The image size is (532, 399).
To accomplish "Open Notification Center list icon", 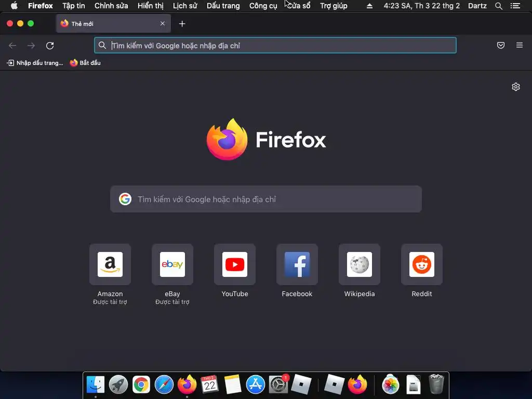I will tap(515, 6).
